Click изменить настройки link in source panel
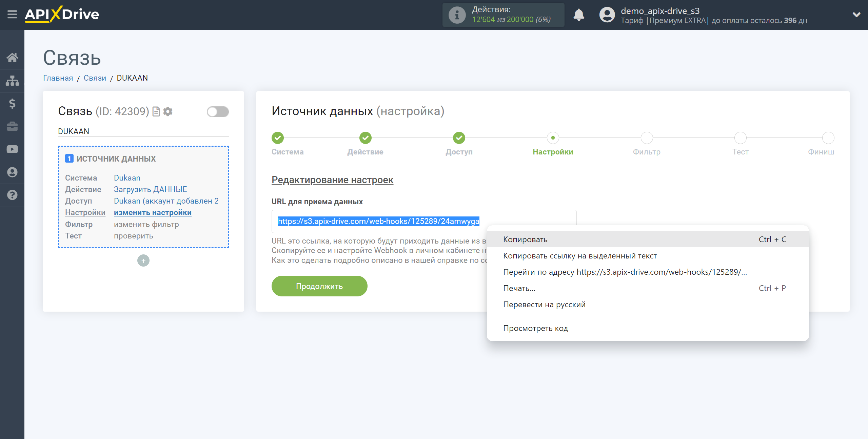868x439 pixels. [152, 212]
